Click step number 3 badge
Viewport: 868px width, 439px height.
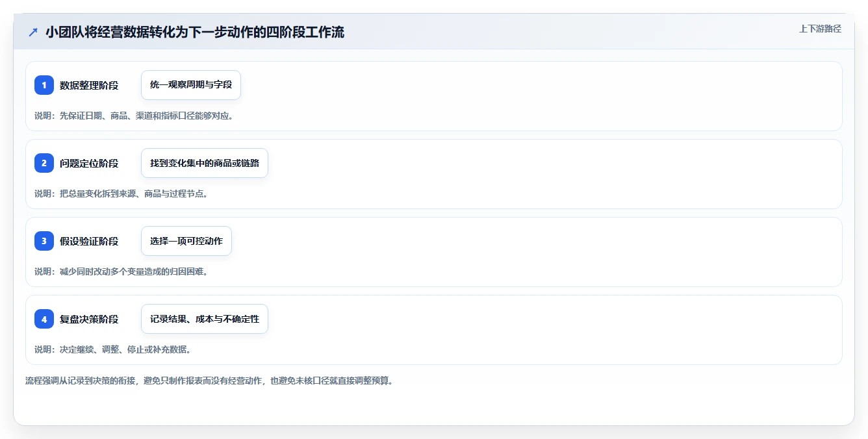pyautogui.click(x=44, y=241)
